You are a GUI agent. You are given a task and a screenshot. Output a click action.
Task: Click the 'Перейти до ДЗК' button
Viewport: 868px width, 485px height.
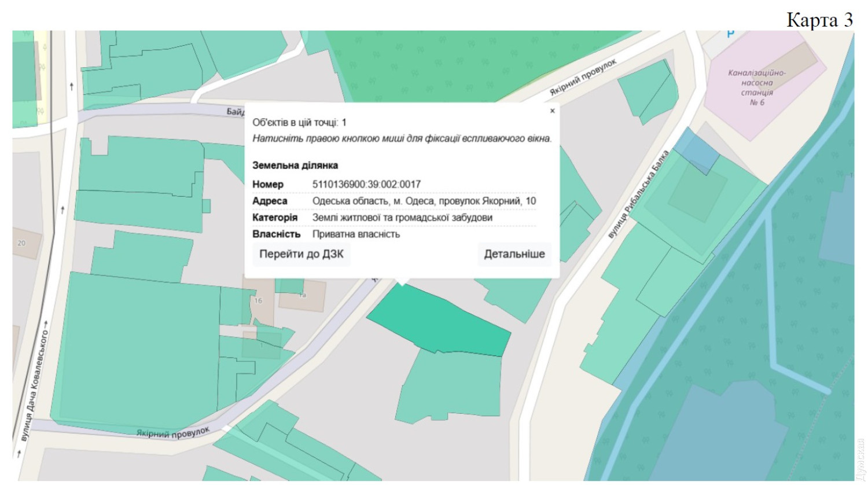point(301,254)
